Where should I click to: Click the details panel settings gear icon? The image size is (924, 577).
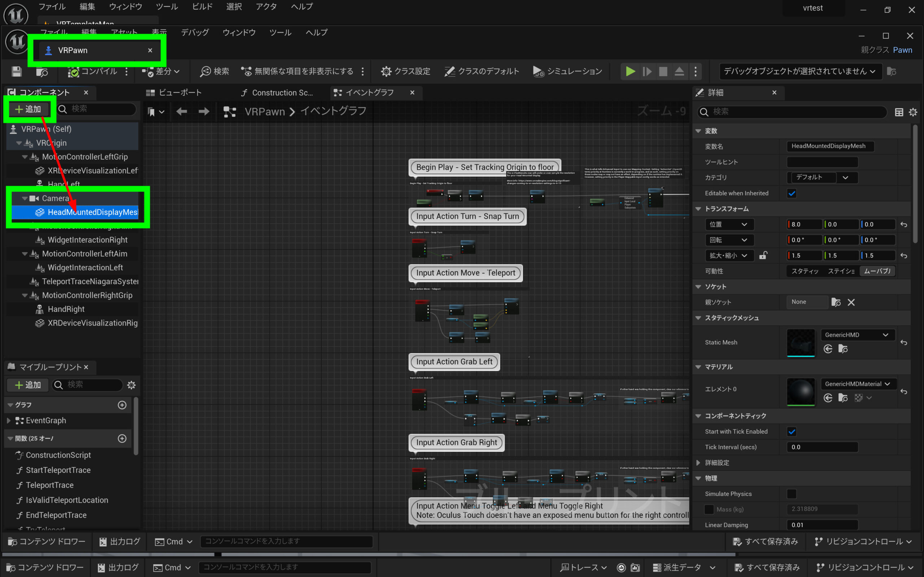[x=913, y=112]
